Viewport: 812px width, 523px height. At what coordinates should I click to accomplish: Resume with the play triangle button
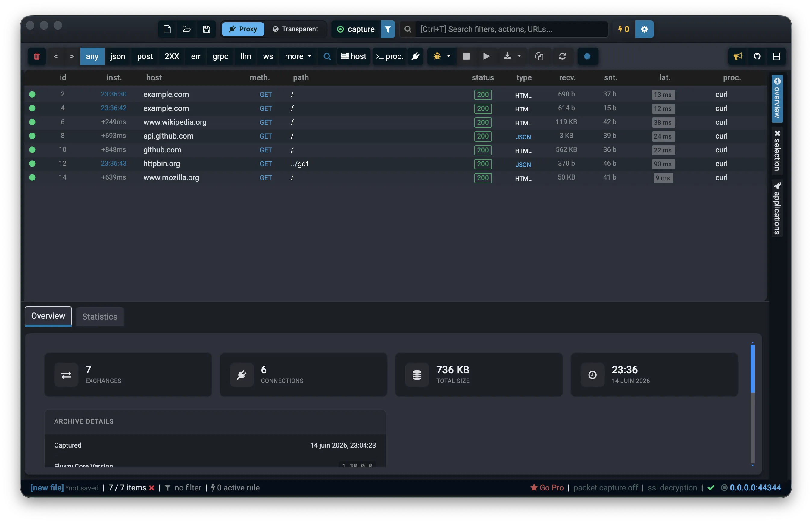(486, 56)
